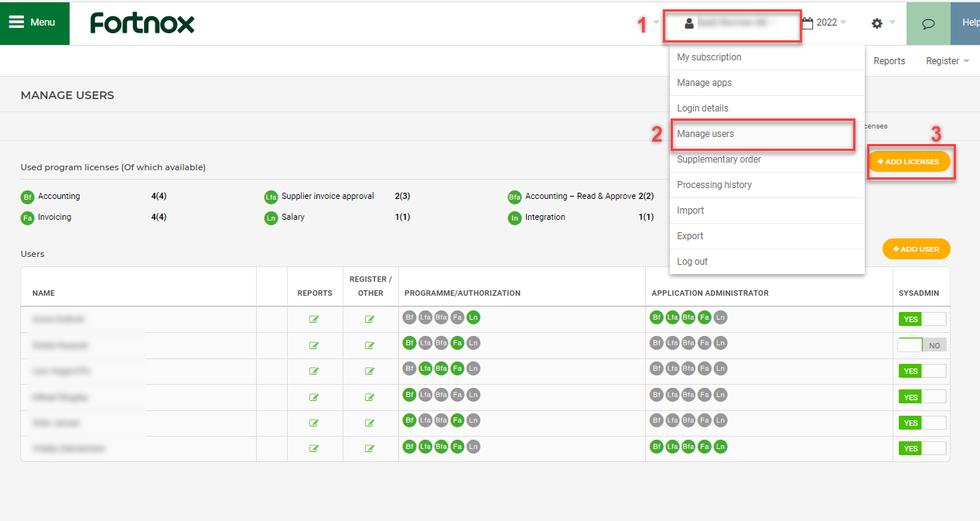The height and width of the screenshot is (521, 980).
Task: Select Login details in the account menu
Action: click(x=702, y=108)
